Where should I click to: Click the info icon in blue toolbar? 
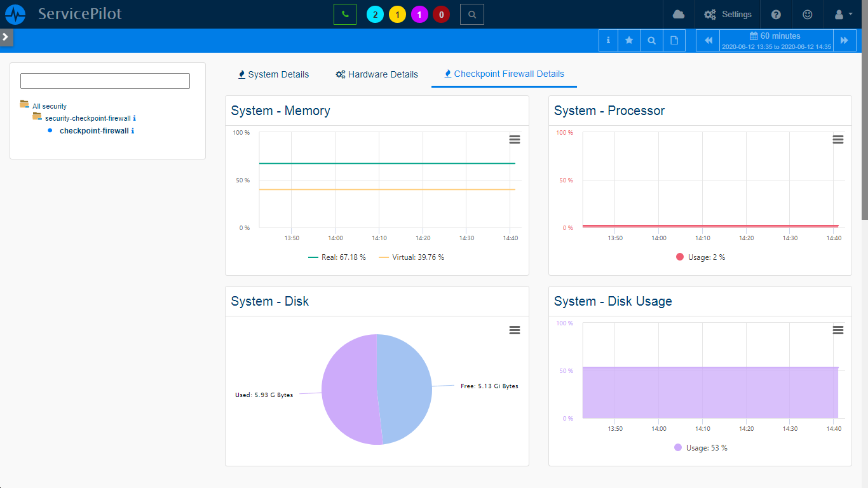608,40
